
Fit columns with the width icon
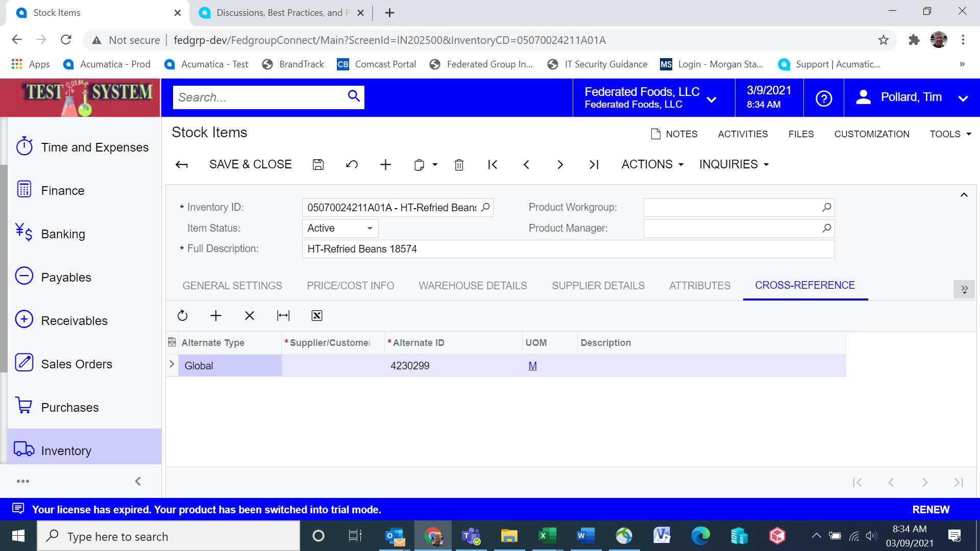(x=283, y=315)
